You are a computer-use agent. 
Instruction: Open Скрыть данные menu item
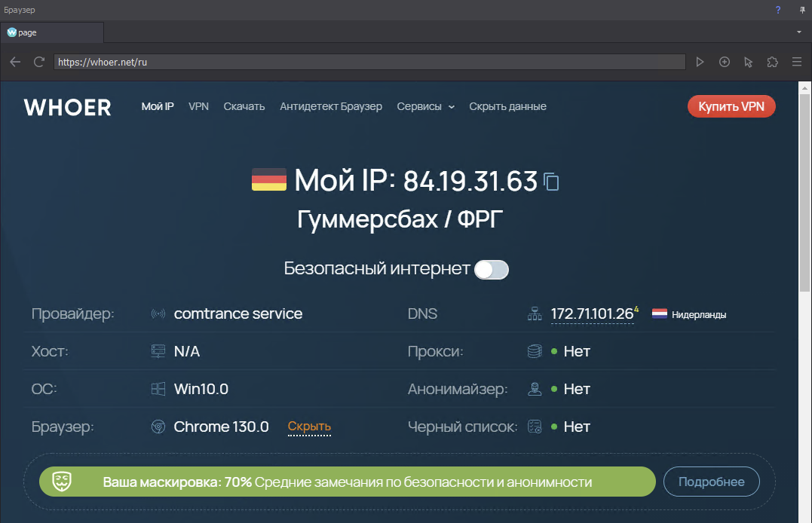(507, 107)
